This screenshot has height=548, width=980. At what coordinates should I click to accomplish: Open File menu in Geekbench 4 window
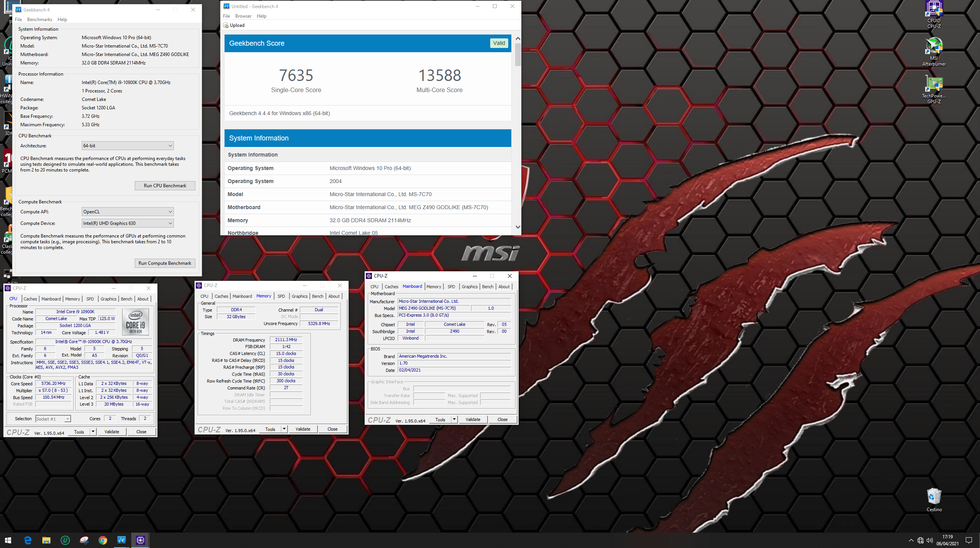pyautogui.click(x=18, y=20)
